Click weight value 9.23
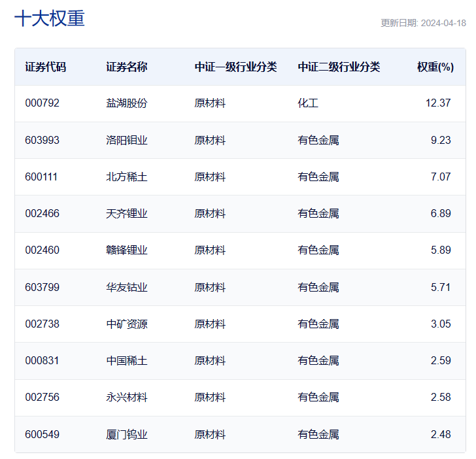This screenshot has width=476, height=459. (441, 140)
